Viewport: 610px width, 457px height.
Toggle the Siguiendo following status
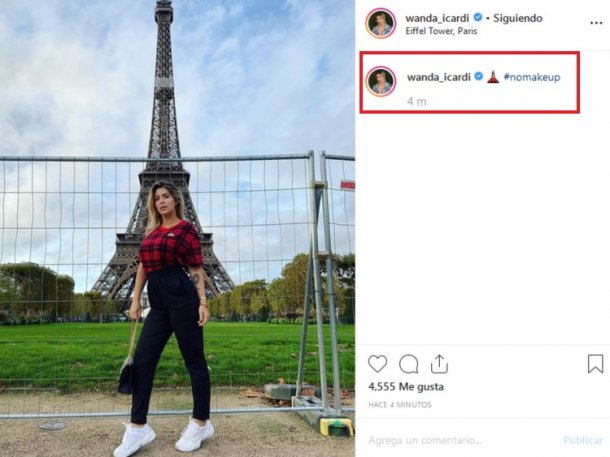[517, 18]
